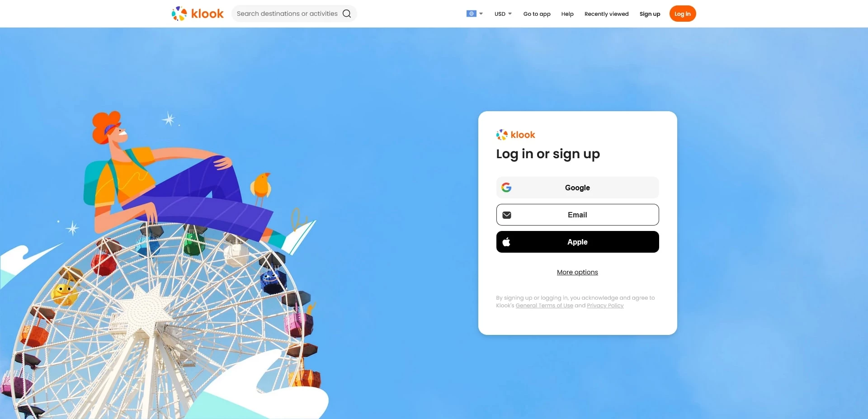Viewport: 868px width, 419px height.
Task: Expand the currency selector arrow
Action: tap(510, 14)
